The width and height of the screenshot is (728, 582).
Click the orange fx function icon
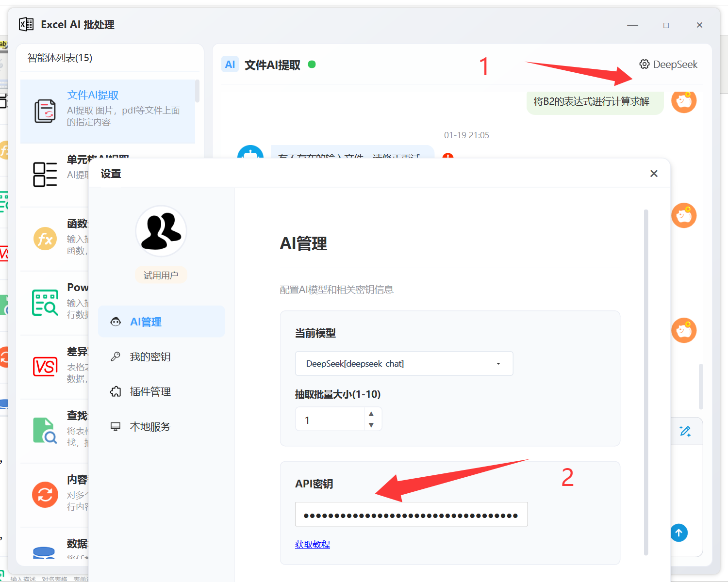[x=45, y=239]
